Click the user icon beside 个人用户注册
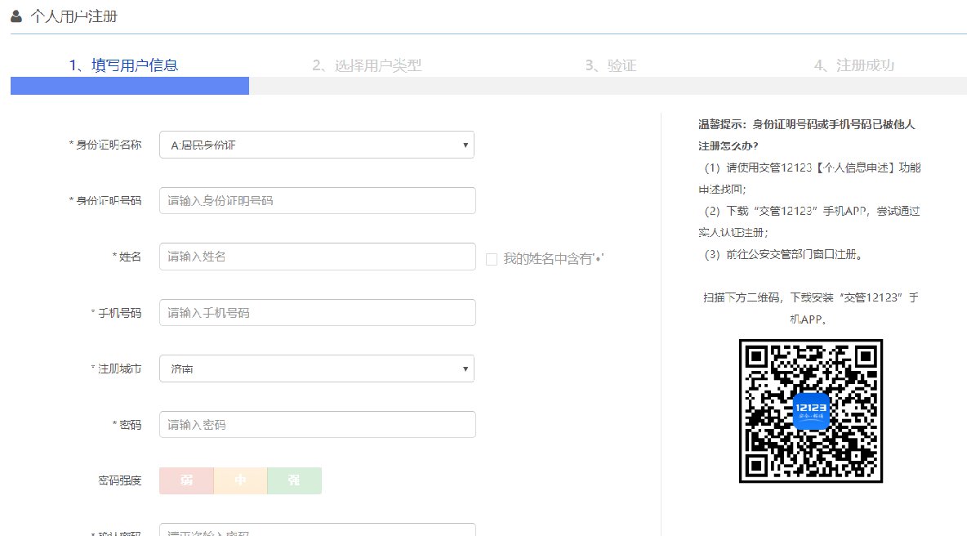Screen dimensions: 980x536 point(16,16)
